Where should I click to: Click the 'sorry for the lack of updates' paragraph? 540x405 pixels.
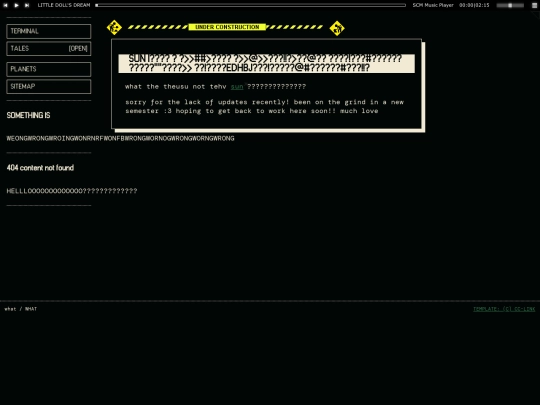pyautogui.click(x=264, y=106)
